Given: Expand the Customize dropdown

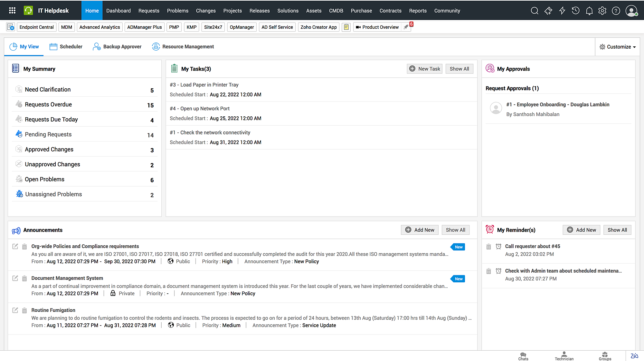Looking at the screenshot, I should point(618,47).
